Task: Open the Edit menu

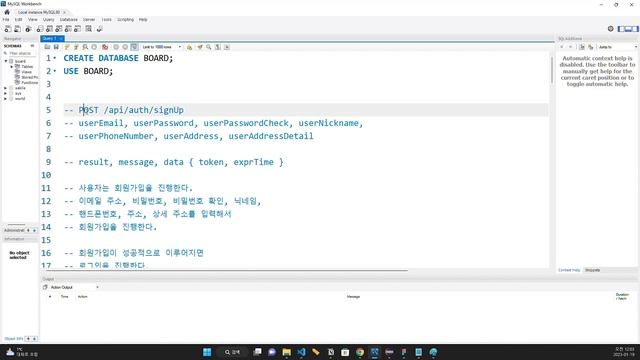Action: (x=19, y=20)
